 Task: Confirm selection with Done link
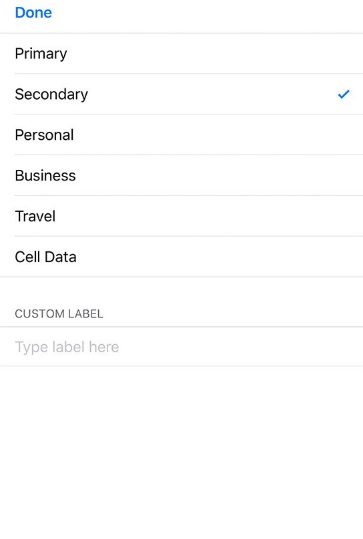[33, 13]
